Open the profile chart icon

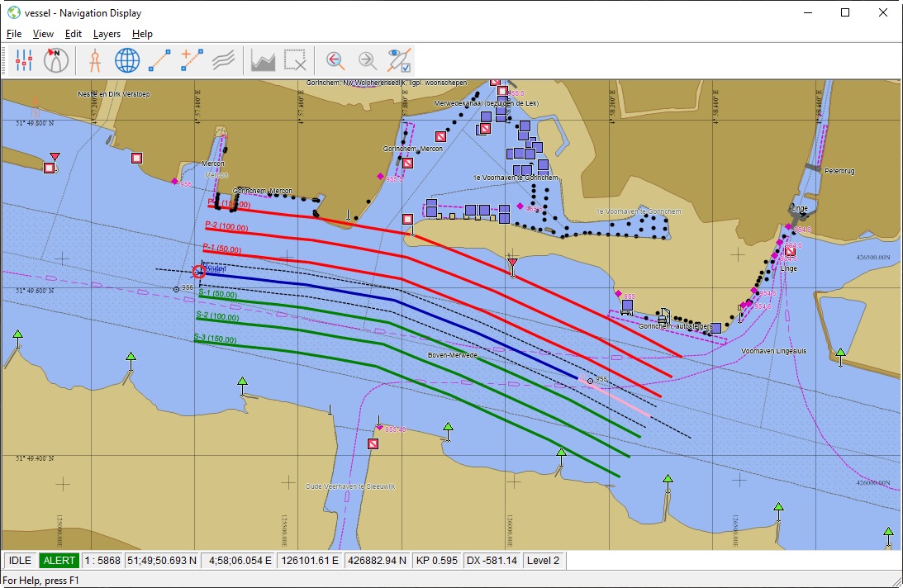point(263,60)
